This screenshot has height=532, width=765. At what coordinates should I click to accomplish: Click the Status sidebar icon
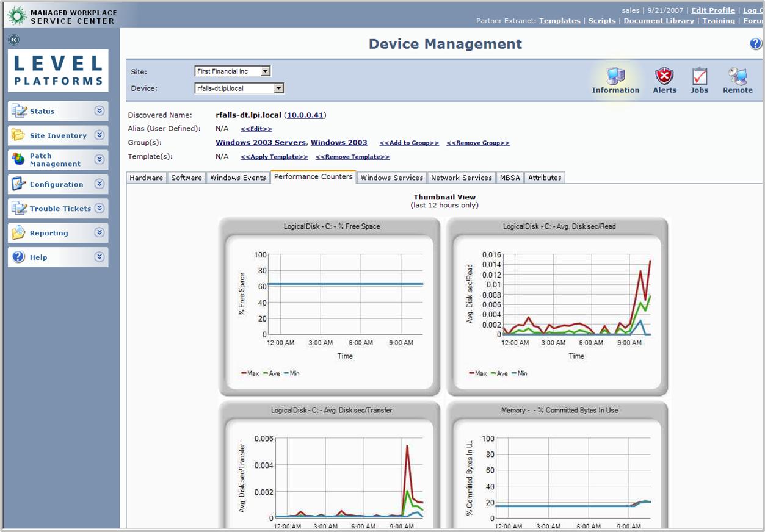coord(20,111)
